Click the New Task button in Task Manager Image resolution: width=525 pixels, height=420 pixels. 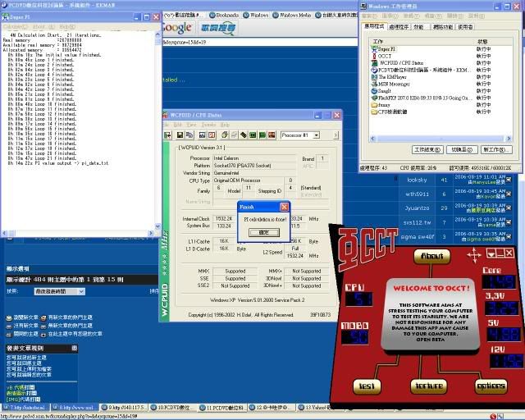click(x=496, y=150)
